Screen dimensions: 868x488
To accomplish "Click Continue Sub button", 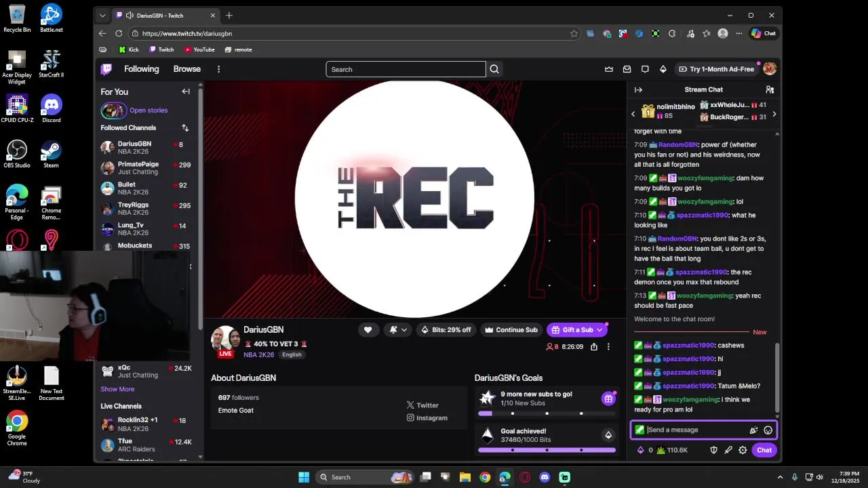I will pos(511,330).
